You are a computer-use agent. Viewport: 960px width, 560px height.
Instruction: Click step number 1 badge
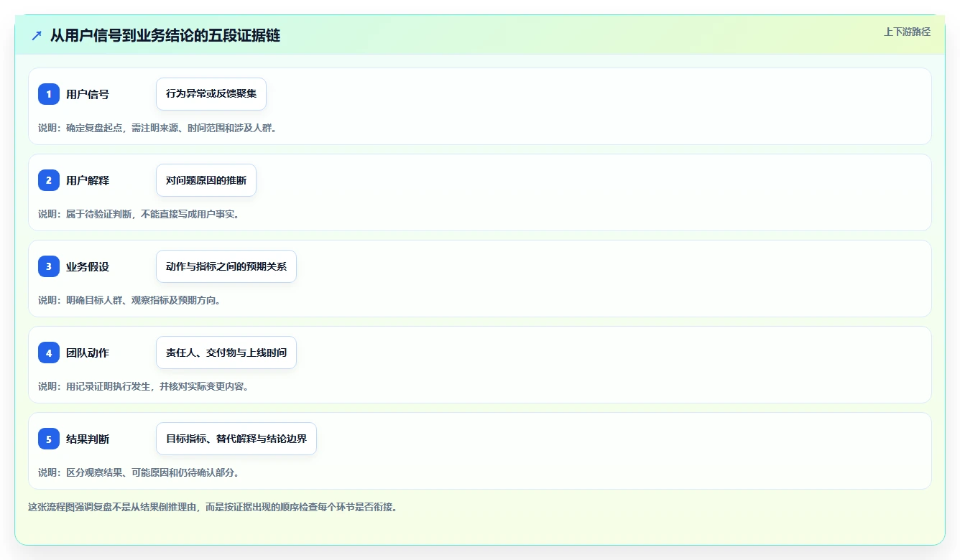click(49, 94)
